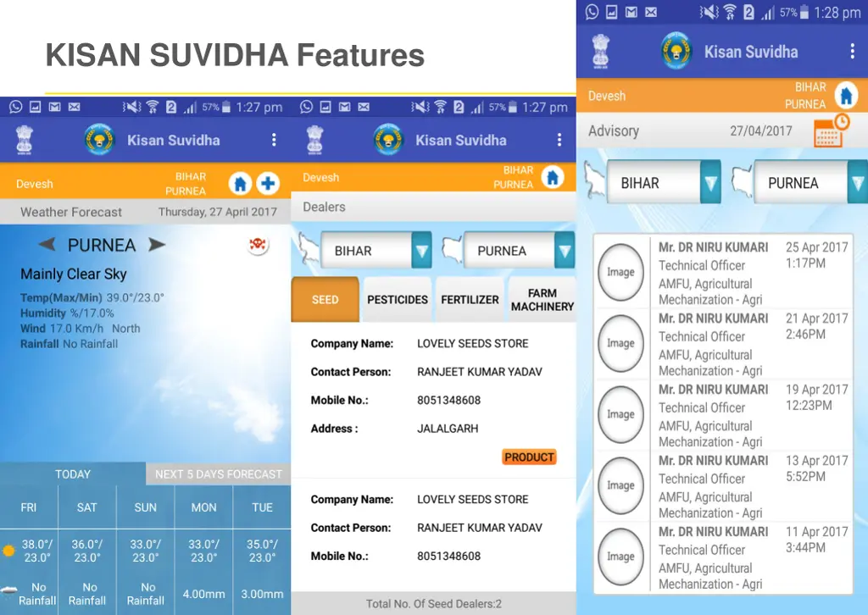Tap the blue plus icon beside home
The width and height of the screenshot is (868, 615).
coord(268,183)
